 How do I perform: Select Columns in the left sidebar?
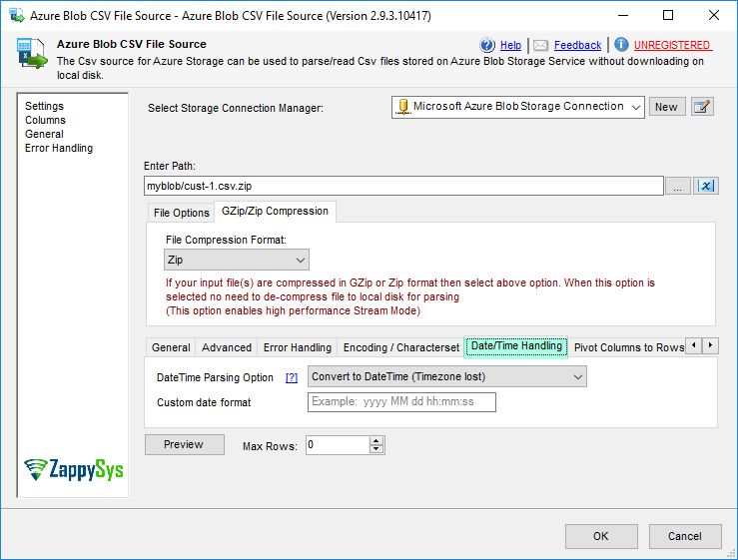[45, 120]
